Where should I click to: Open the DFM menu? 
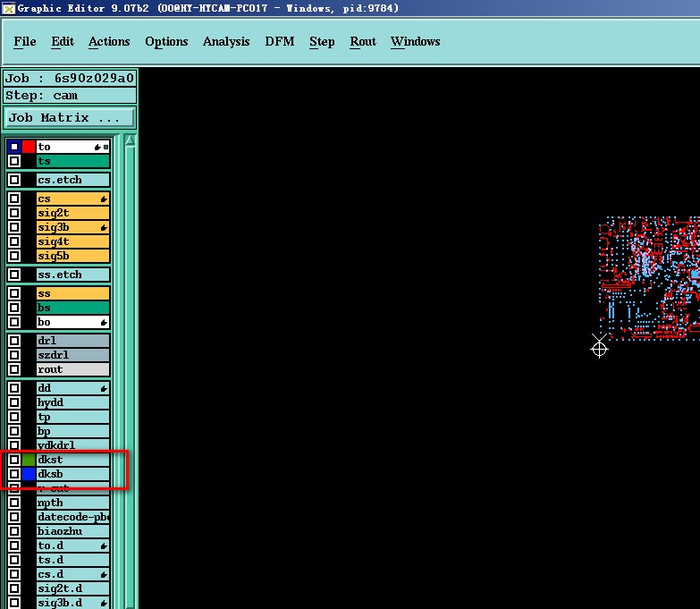pos(280,41)
